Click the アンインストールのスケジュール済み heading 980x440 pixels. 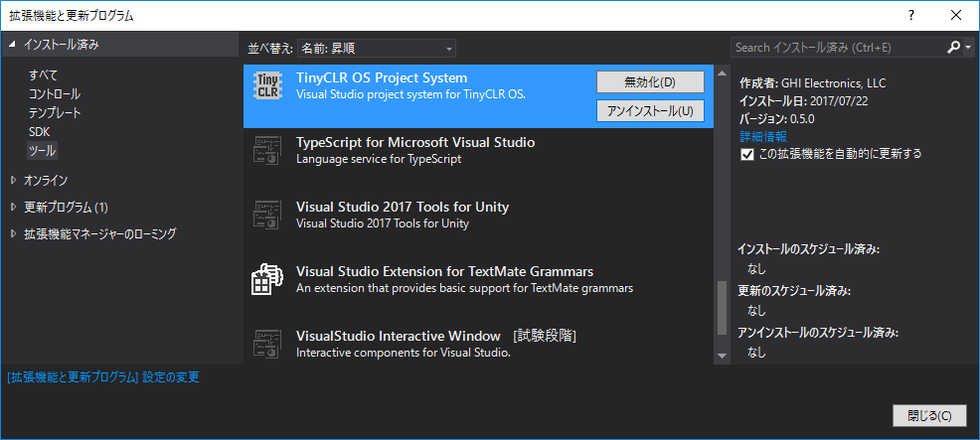(818, 333)
